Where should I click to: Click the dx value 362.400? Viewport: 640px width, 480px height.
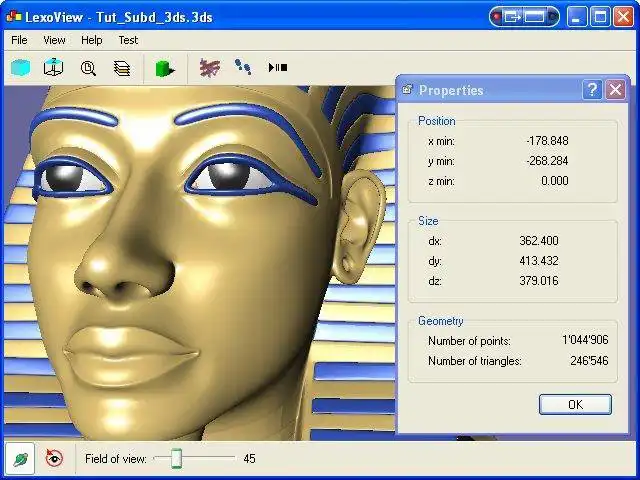point(539,240)
